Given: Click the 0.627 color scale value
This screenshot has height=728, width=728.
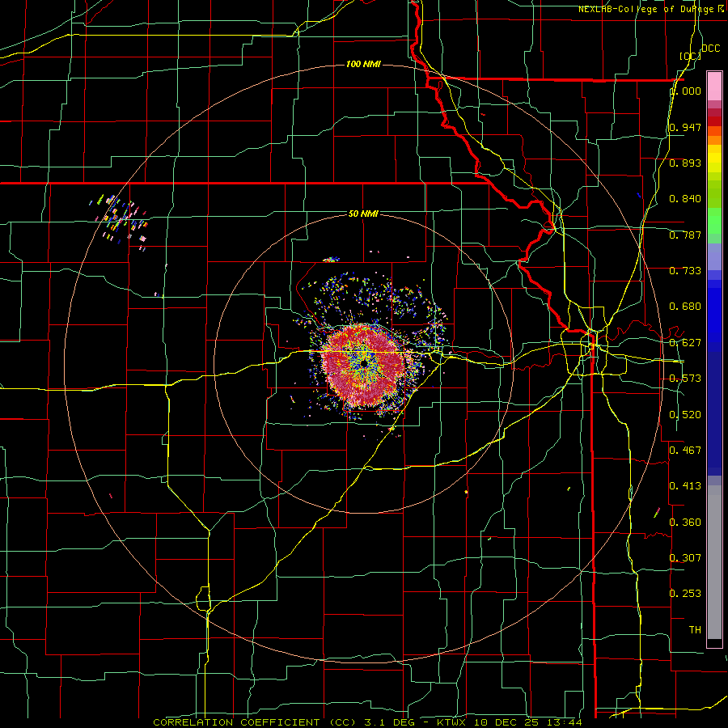Looking at the screenshot, I should click(685, 343).
